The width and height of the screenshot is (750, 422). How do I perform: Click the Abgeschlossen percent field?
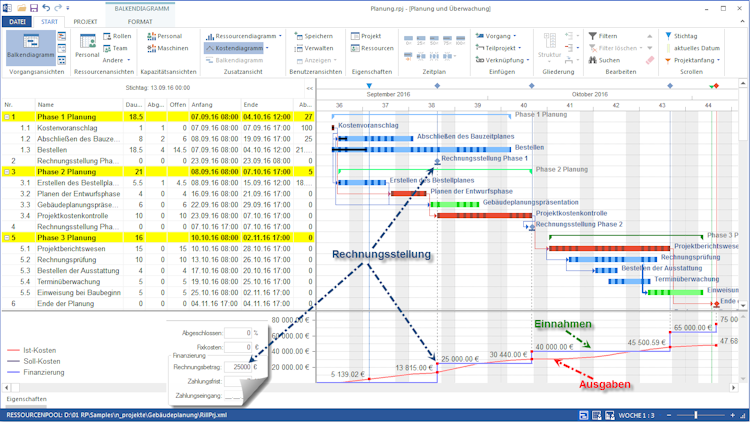(238, 333)
